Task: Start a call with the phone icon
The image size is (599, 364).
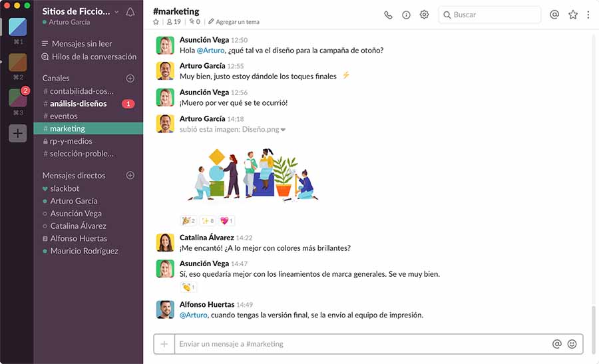Action: coord(388,15)
